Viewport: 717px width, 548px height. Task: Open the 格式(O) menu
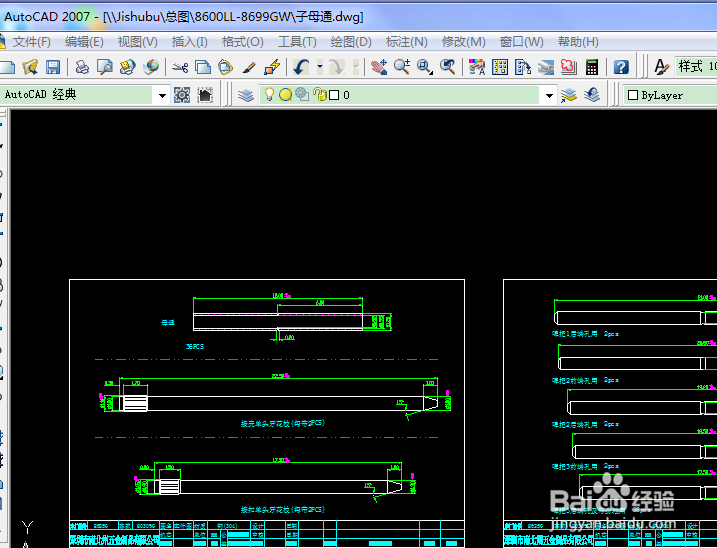point(243,42)
